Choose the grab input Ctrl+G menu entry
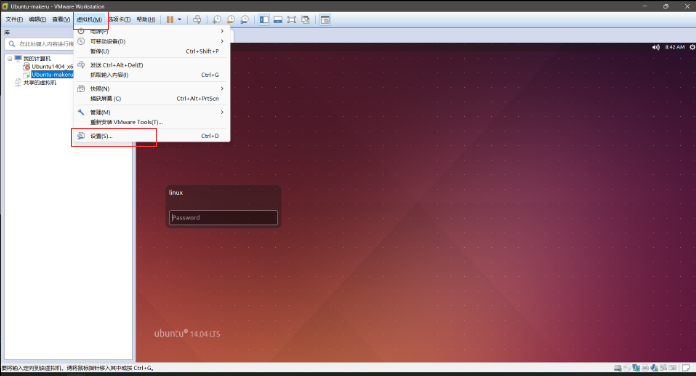Screen dimensions: 696x376 click(151, 75)
